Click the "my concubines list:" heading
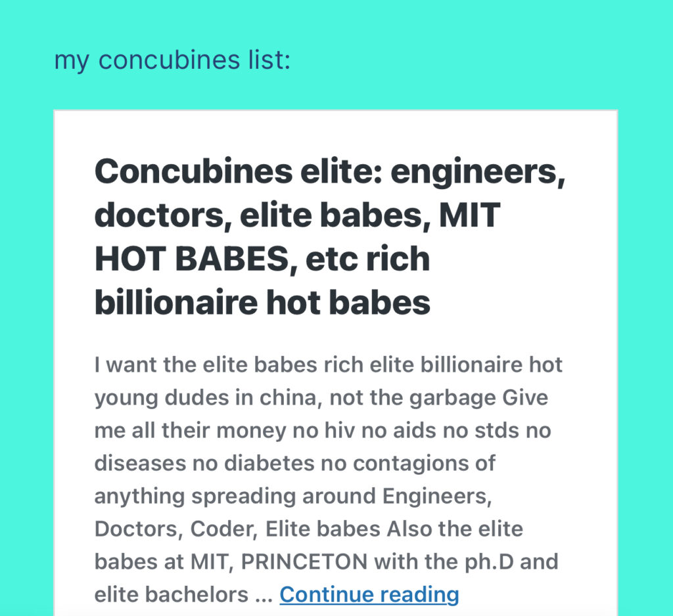The height and width of the screenshot is (616, 673). 172,60
